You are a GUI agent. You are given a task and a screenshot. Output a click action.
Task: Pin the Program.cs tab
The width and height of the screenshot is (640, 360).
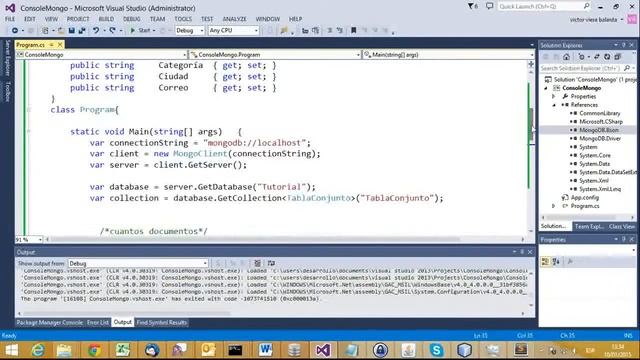(x=51, y=44)
